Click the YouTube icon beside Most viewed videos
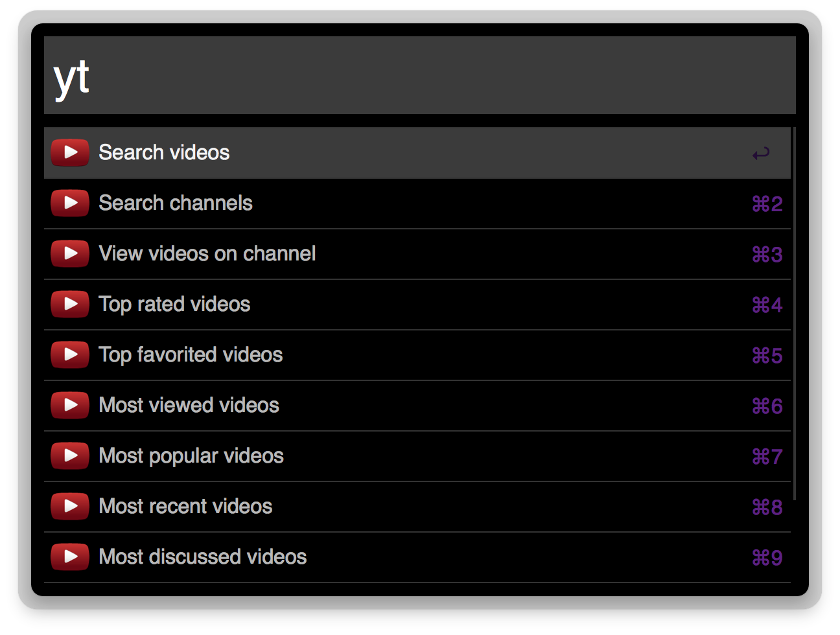The image size is (840, 635). click(x=70, y=405)
